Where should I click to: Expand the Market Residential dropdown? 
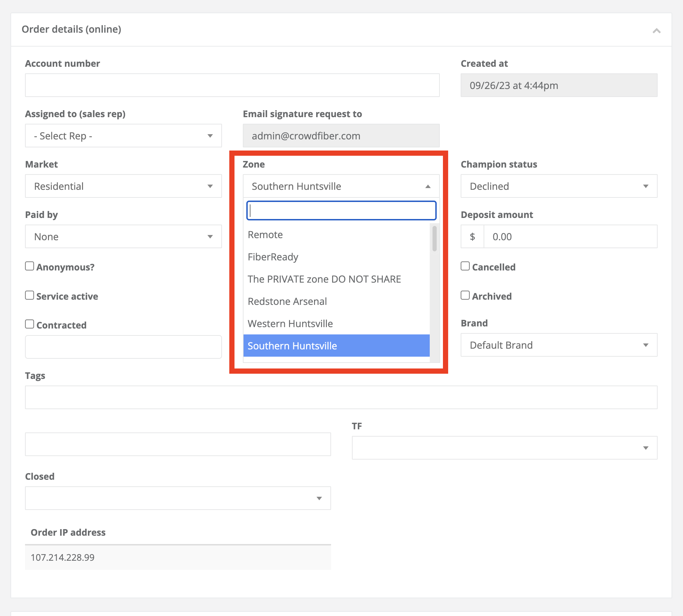[x=123, y=186]
